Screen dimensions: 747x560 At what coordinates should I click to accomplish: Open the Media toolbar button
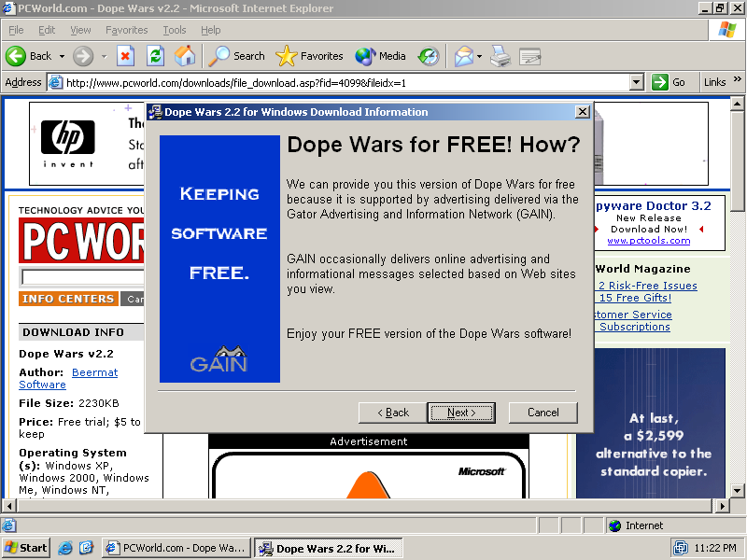click(380, 56)
